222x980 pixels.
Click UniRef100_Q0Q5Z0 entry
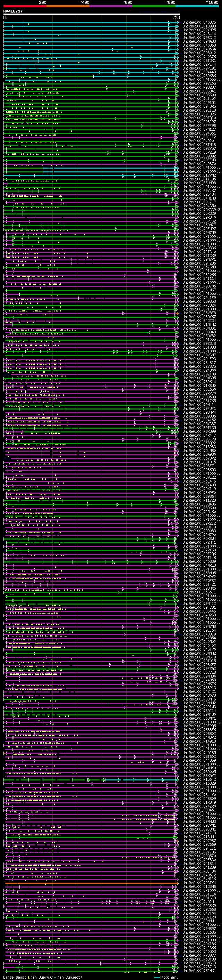[199, 856]
